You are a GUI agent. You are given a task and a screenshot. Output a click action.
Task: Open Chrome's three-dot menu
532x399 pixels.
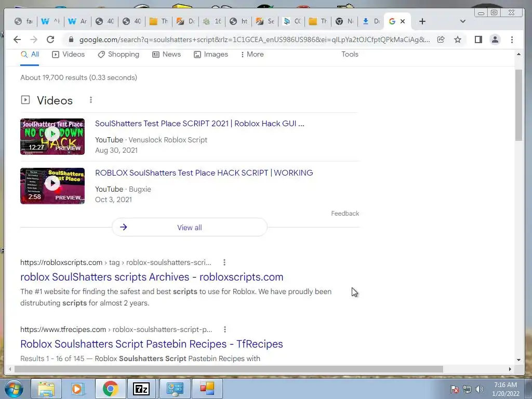point(512,39)
